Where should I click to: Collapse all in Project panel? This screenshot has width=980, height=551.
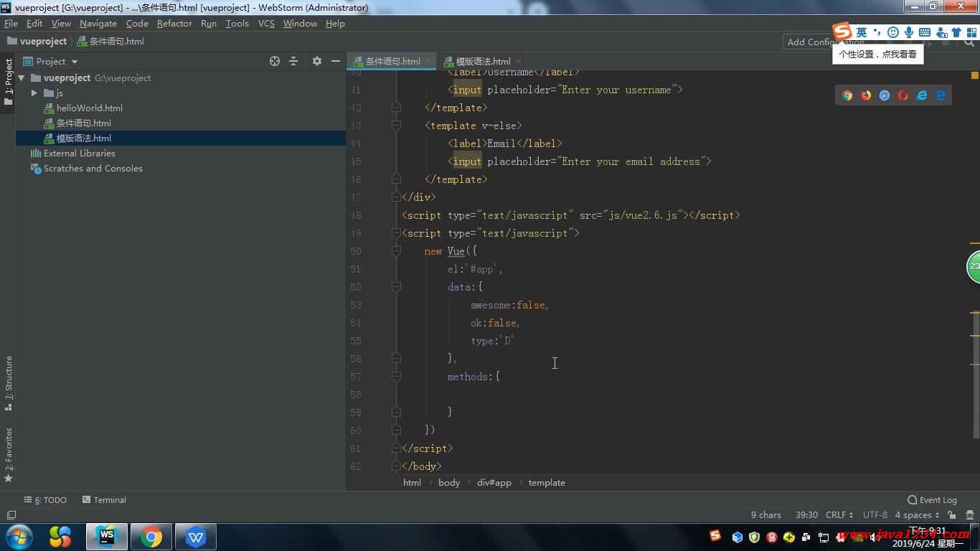coord(293,61)
